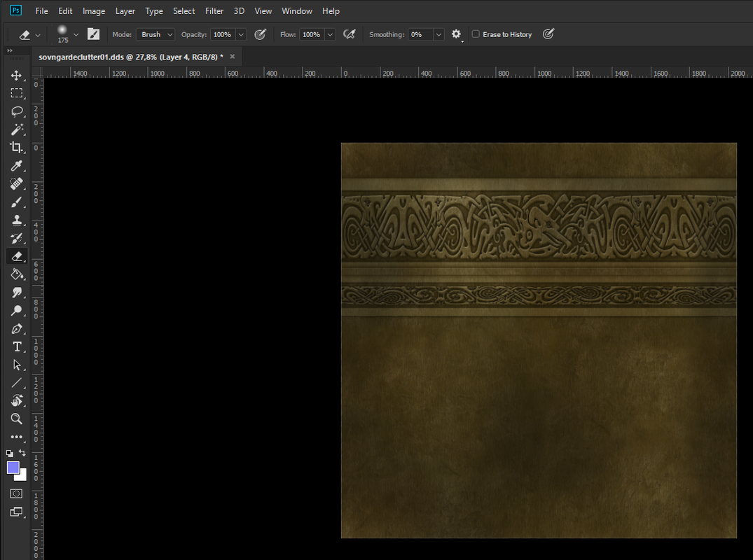Click the Flow 100% input field

click(311, 34)
